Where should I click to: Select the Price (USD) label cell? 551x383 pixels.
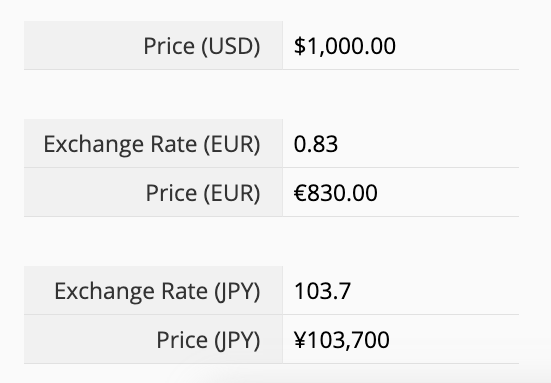[x=153, y=45]
